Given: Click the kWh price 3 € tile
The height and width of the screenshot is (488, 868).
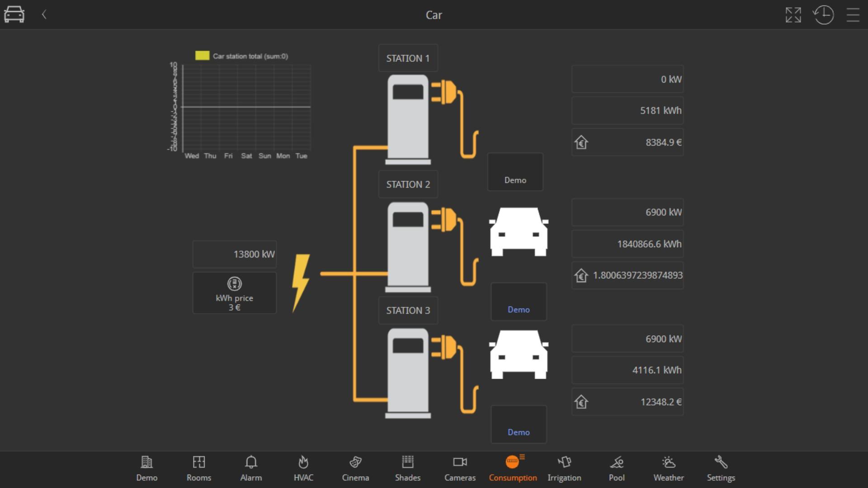Looking at the screenshot, I should coord(234,293).
